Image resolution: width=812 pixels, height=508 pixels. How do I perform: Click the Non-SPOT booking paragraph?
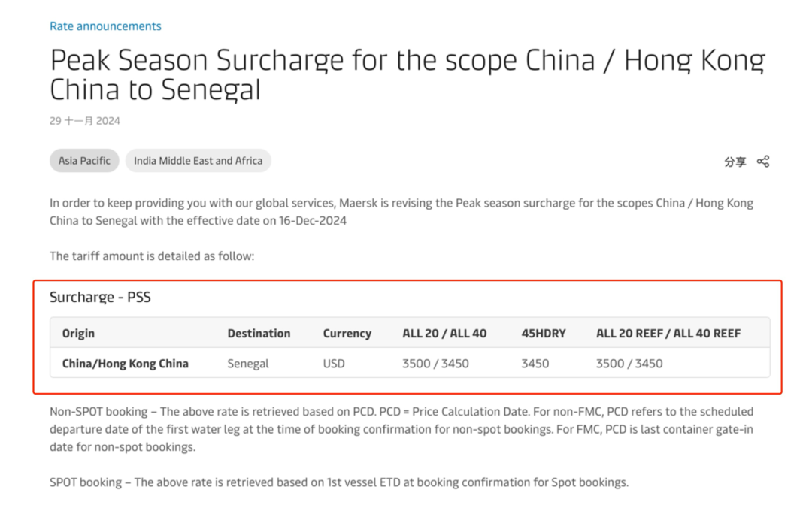(401, 429)
